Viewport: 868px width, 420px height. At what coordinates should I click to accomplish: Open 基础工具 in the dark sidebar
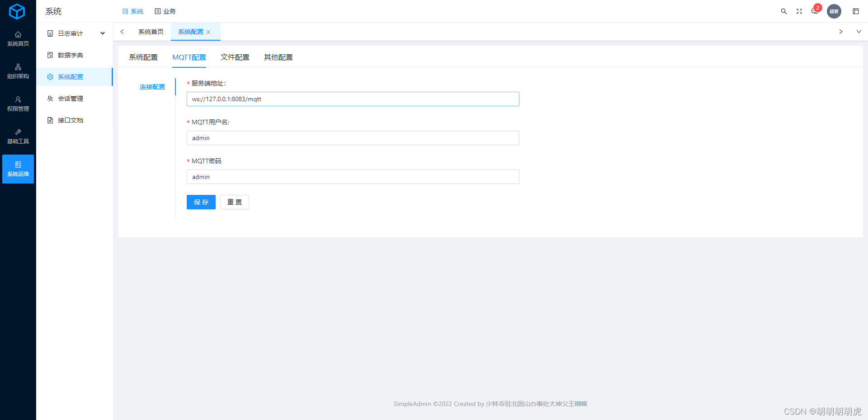tap(18, 137)
